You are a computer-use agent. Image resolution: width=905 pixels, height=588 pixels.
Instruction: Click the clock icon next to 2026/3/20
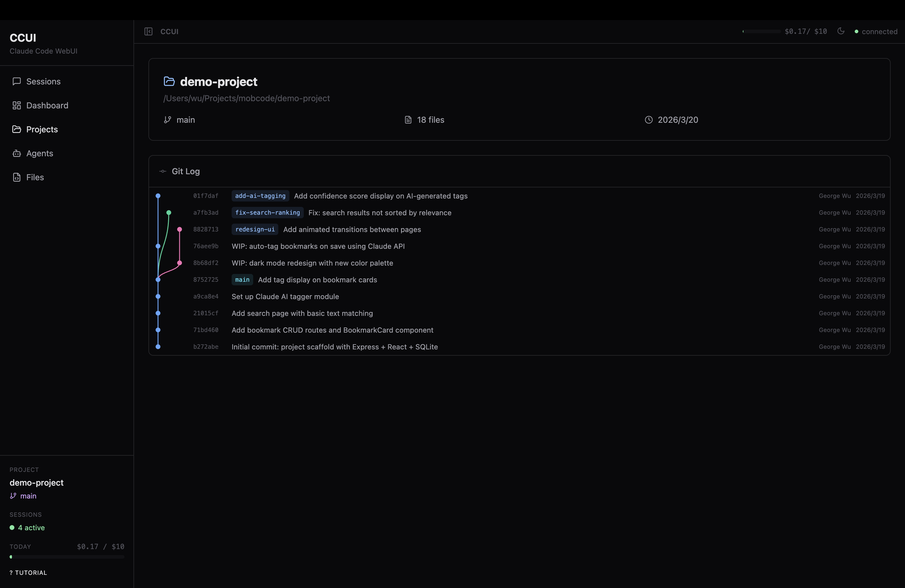pos(649,120)
